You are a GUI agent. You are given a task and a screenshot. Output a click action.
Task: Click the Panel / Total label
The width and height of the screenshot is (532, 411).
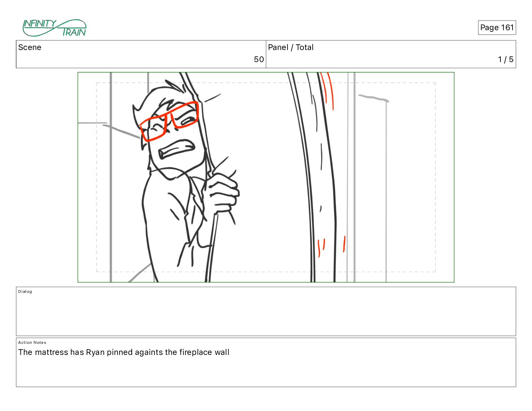[291, 47]
